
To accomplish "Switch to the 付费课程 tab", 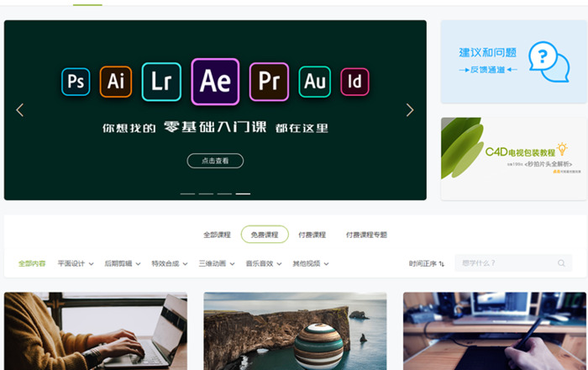I will (312, 235).
